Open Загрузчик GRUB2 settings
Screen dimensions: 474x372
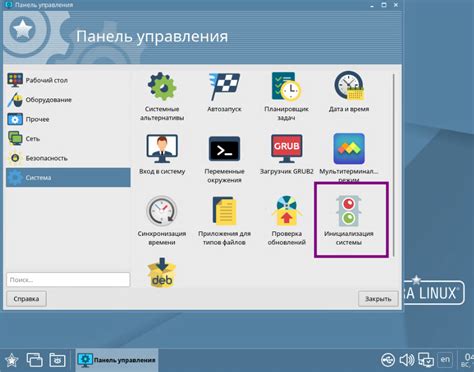point(286,154)
